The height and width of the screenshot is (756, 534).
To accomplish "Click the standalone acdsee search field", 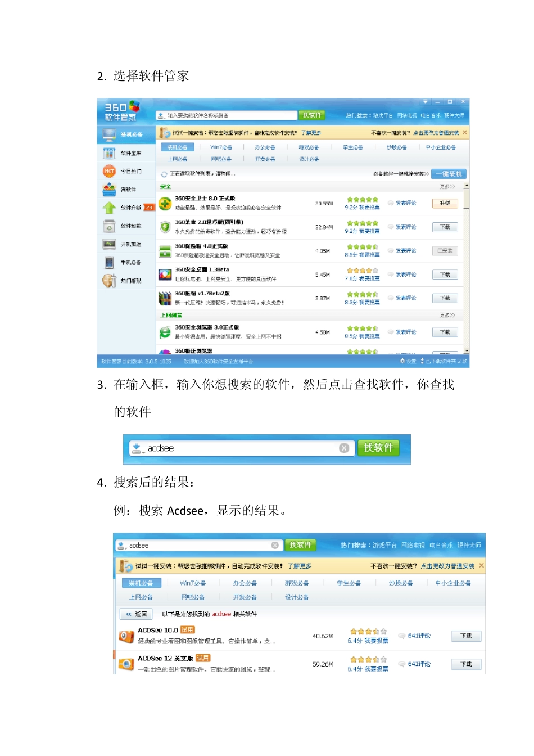I will click(x=242, y=448).
